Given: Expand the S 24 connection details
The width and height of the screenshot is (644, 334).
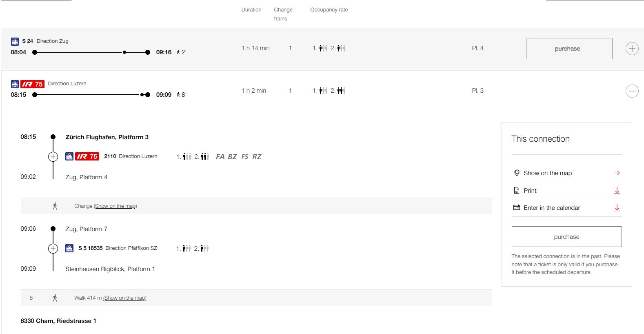Looking at the screenshot, I should pos(632,49).
